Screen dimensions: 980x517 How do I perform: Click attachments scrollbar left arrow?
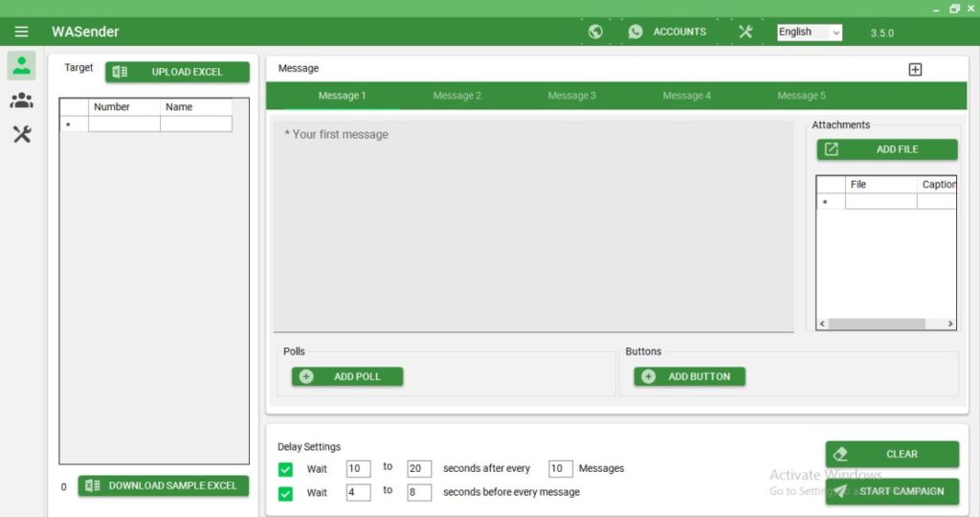[x=822, y=324]
